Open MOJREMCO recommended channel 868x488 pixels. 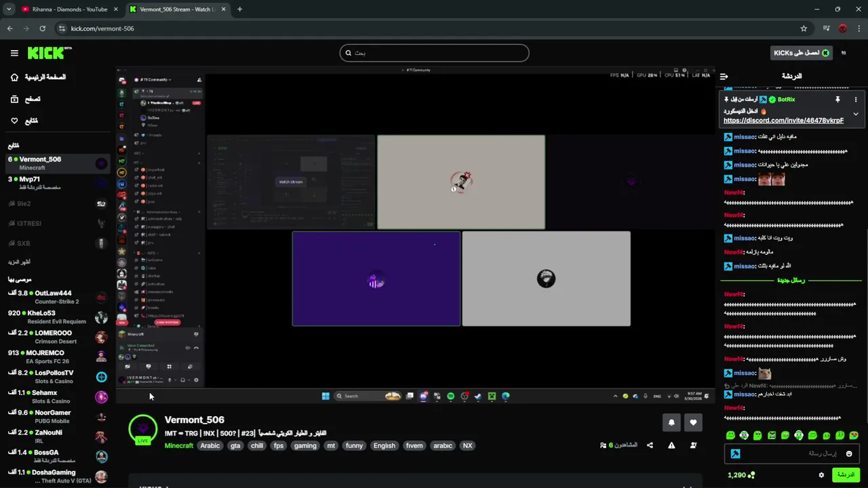(x=57, y=357)
